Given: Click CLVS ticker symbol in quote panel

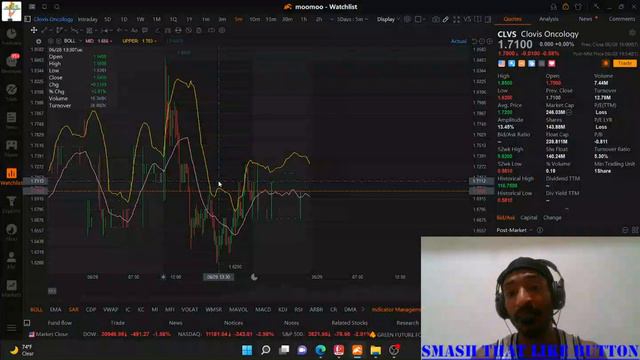Looking at the screenshot, I should tap(507, 34).
